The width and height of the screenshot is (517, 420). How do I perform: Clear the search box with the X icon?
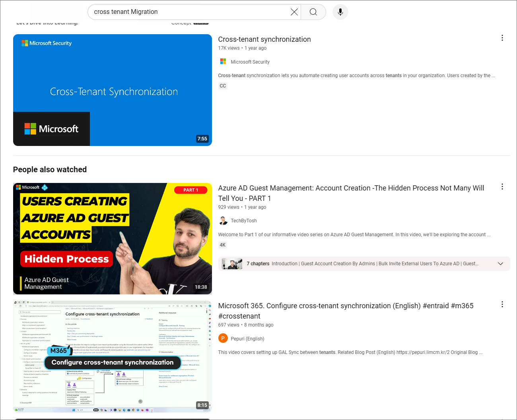tap(294, 12)
